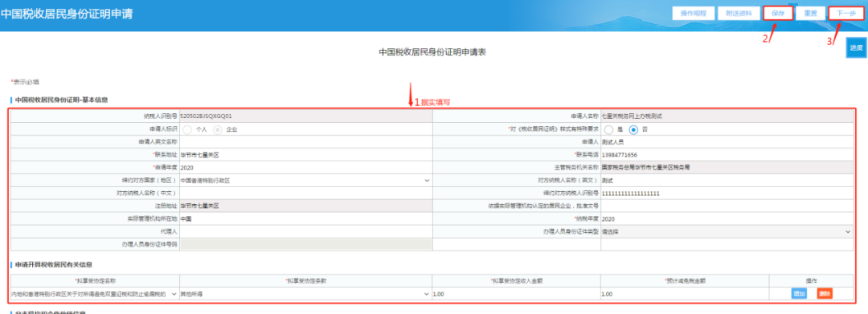The width and height of the screenshot is (868, 314).
Task: Open the 拟享受协定名称 dropdown
Action: (x=94, y=294)
